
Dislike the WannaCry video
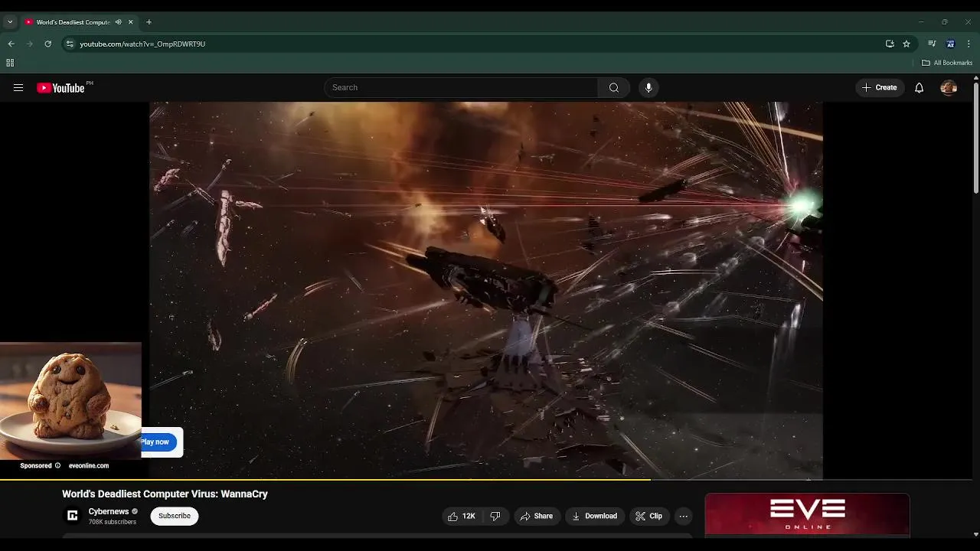(495, 516)
